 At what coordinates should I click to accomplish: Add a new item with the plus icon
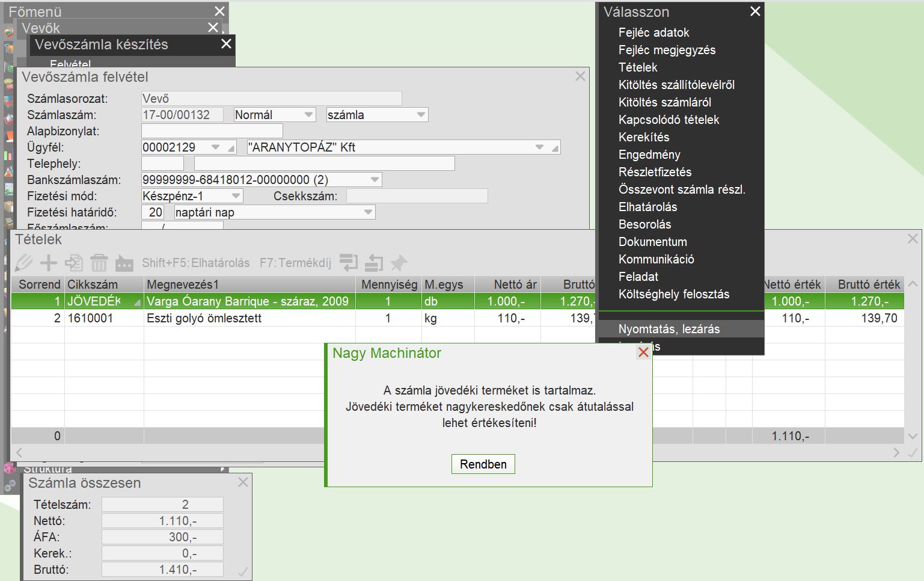click(49, 263)
